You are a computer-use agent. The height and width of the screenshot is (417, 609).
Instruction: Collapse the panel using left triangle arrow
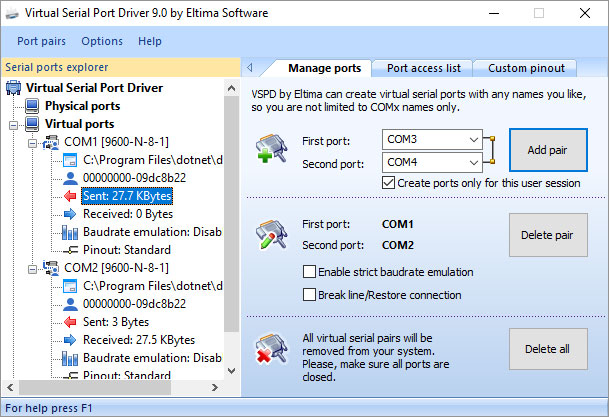250,68
